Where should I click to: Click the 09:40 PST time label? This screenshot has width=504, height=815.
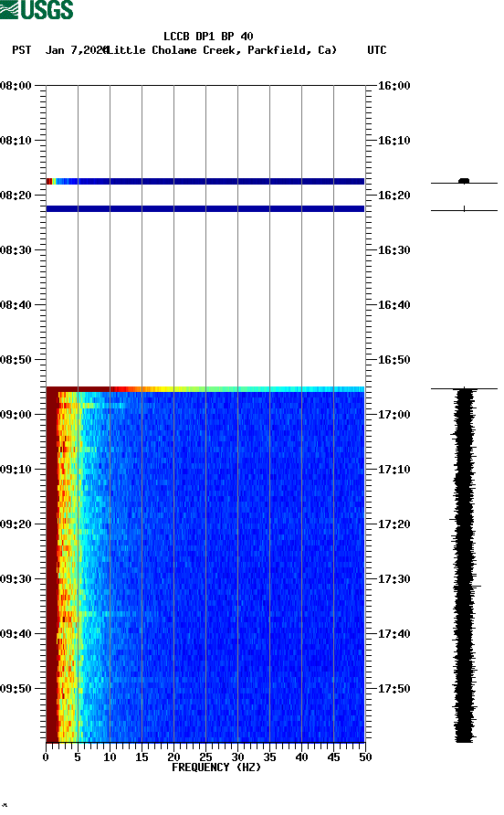[x=16, y=633]
